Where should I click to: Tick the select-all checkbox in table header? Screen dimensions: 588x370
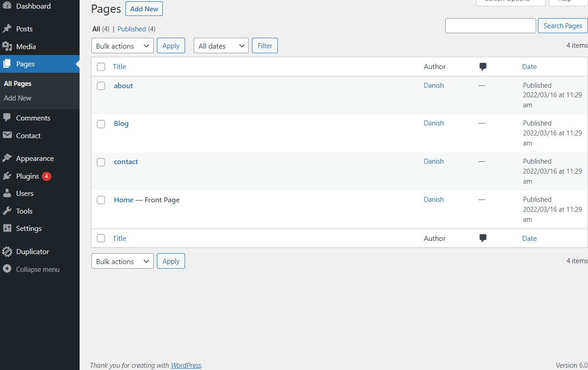[101, 67]
